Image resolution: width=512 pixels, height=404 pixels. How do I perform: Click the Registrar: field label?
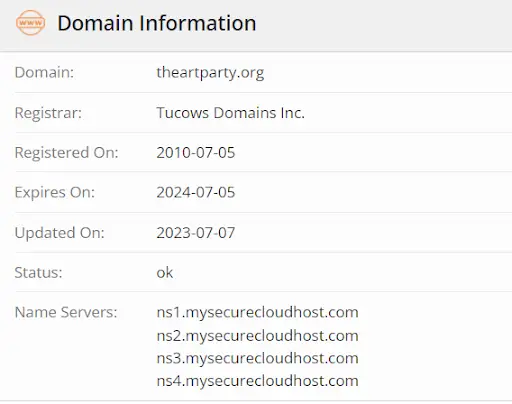[48, 113]
